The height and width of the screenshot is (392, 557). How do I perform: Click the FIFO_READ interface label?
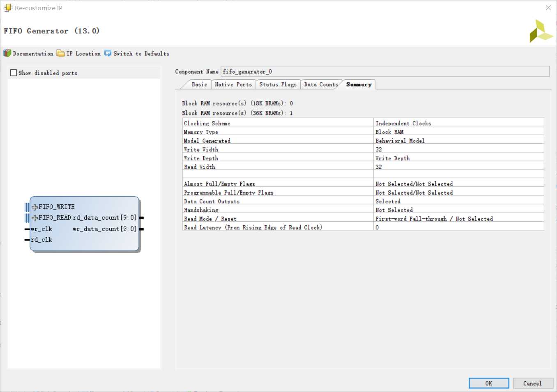pos(55,218)
